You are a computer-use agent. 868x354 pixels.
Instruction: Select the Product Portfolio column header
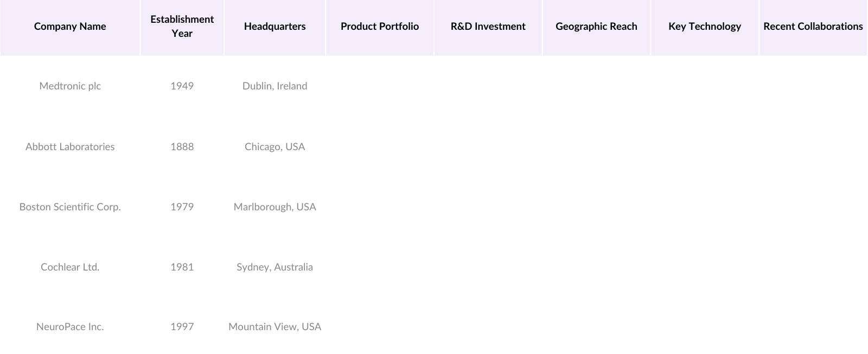(x=380, y=27)
